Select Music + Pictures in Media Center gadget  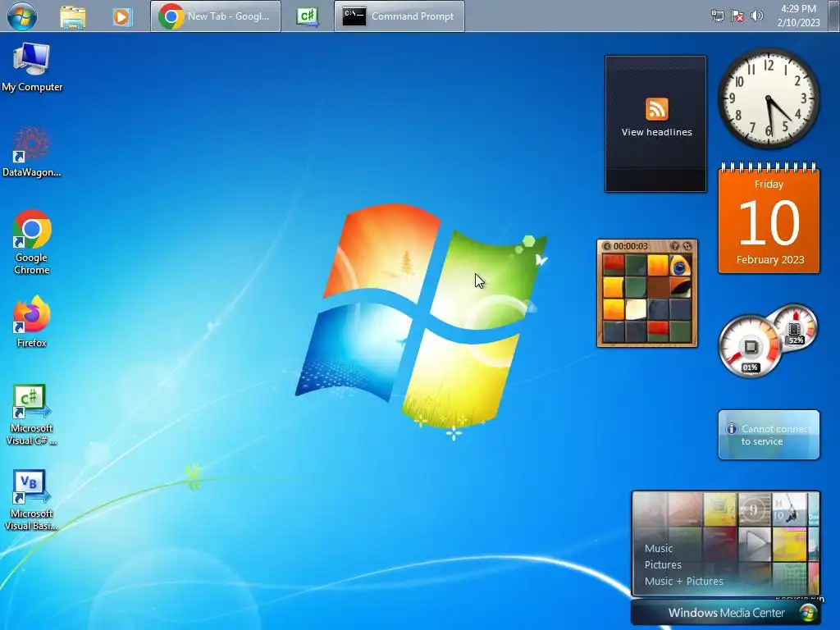point(683,582)
